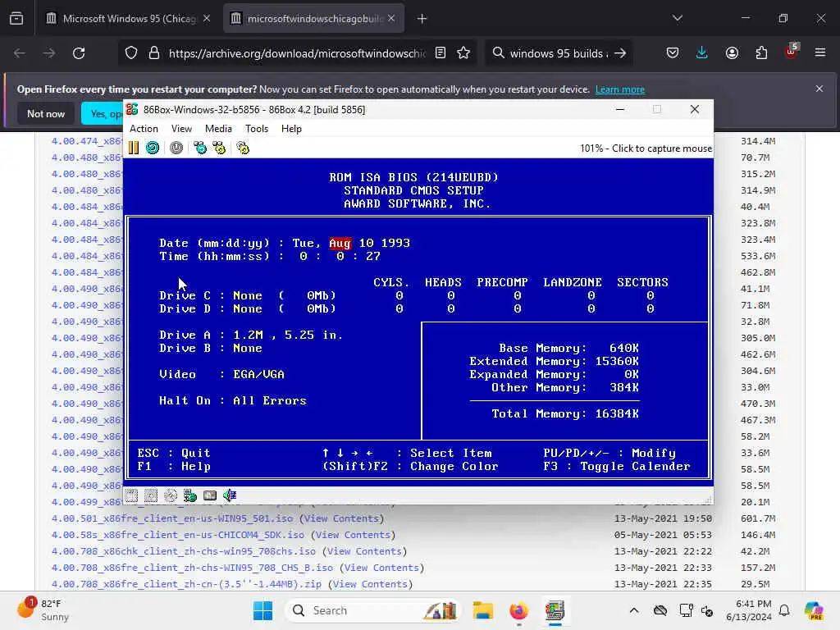Screen dimensions: 840x630
Task: Click the site security padlock icon
Action: tap(154, 53)
